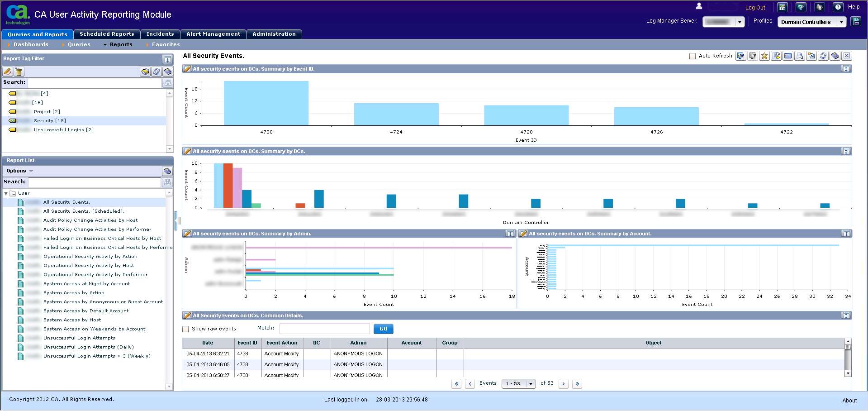This screenshot has width=868, height=411.
Task: Open System Access at Night by Account report
Action: [86, 284]
